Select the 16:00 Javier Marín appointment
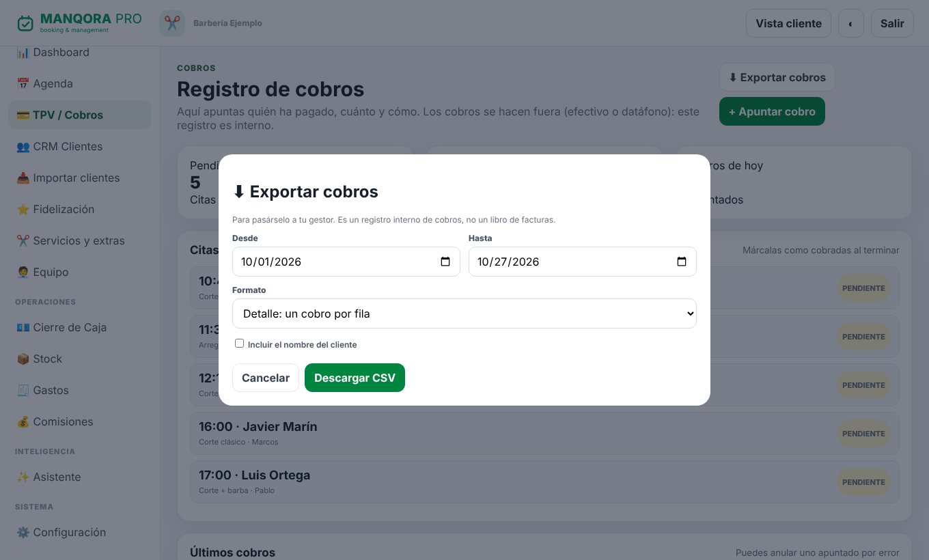 click(544, 433)
